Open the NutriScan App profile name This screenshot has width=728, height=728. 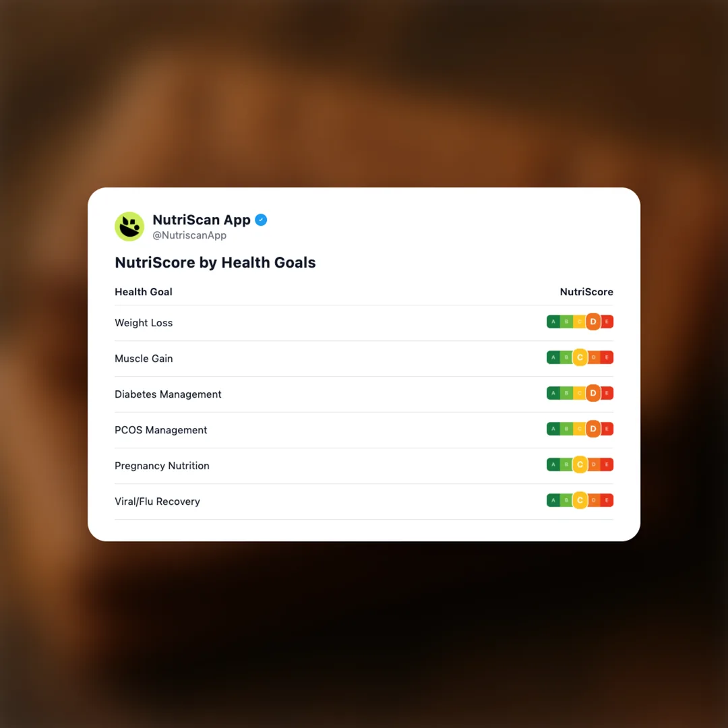click(x=202, y=220)
